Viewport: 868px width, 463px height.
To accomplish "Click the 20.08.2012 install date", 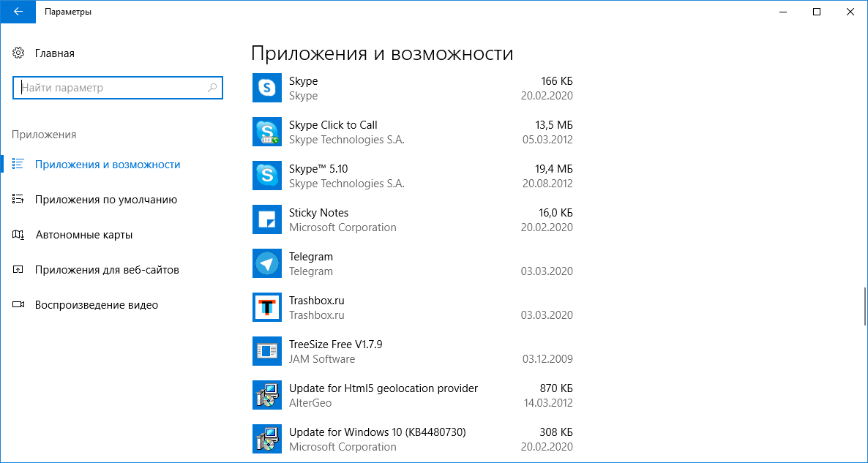I will click(547, 183).
